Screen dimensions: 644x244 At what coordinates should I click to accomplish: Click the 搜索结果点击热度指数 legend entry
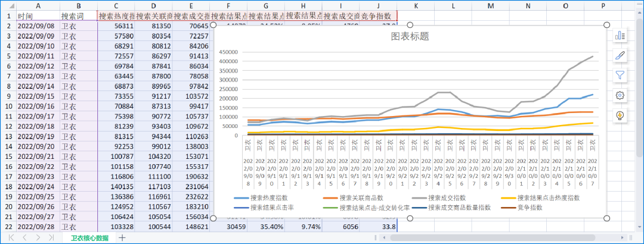[x=540, y=198]
